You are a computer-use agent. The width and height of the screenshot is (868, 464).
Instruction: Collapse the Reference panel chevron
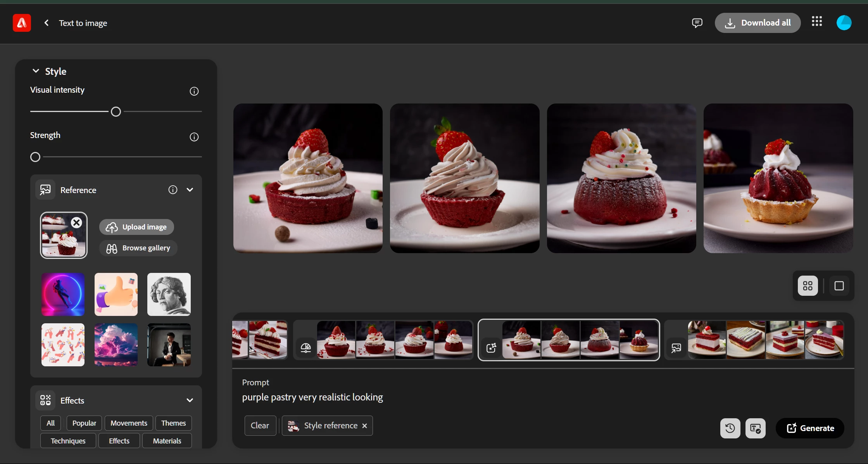190,190
